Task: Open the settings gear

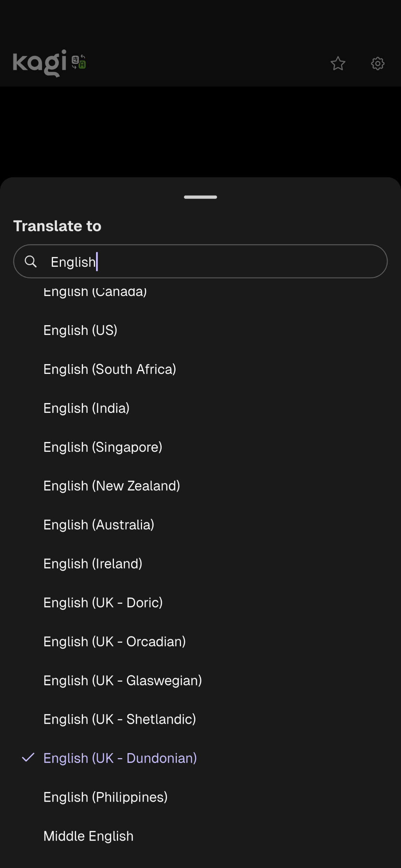Action: click(x=377, y=63)
